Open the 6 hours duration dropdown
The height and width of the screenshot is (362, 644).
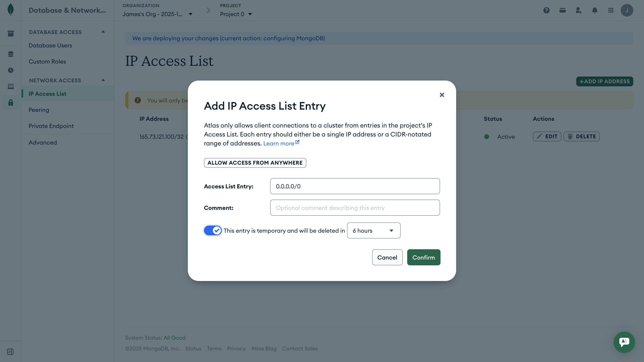[373, 230]
